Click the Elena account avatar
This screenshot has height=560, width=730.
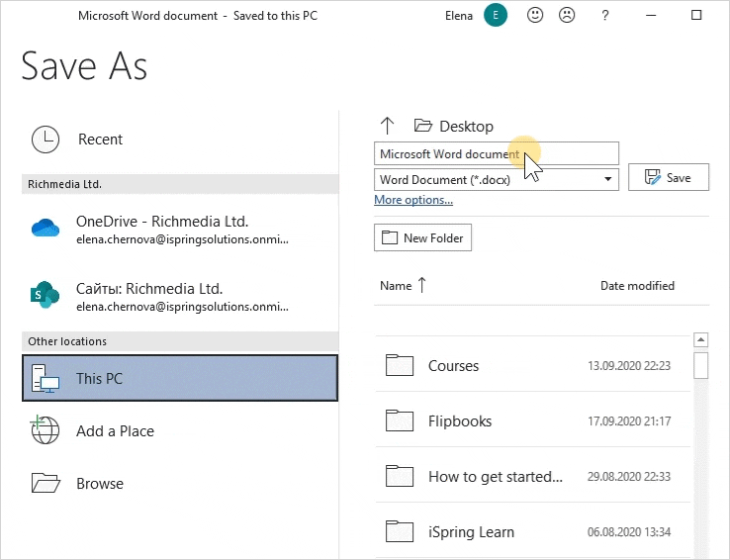tap(496, 16)
